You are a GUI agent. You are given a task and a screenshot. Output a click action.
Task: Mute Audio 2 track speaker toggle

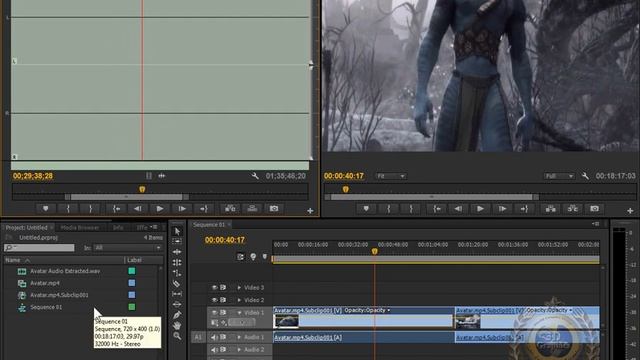214,349
